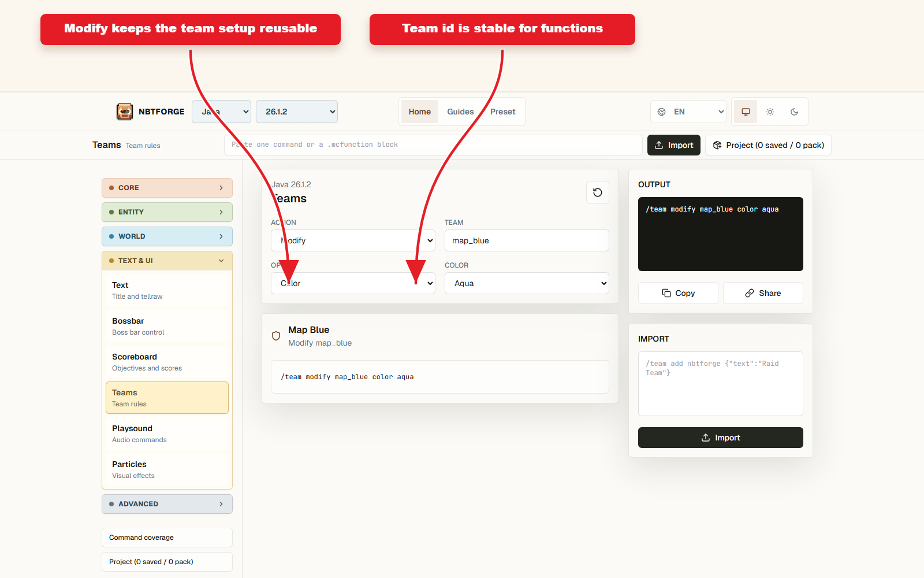The height and width of the screenshot is (578, 924).
Task: Click the shield icon beside Map Blue
Action: pyautogui.click(x=276, y=336)
